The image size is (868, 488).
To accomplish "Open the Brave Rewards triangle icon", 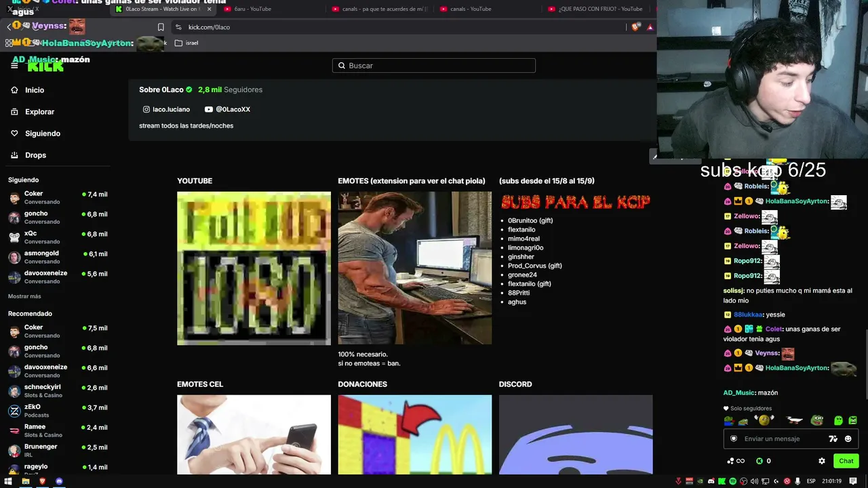I will pos(650,27).
